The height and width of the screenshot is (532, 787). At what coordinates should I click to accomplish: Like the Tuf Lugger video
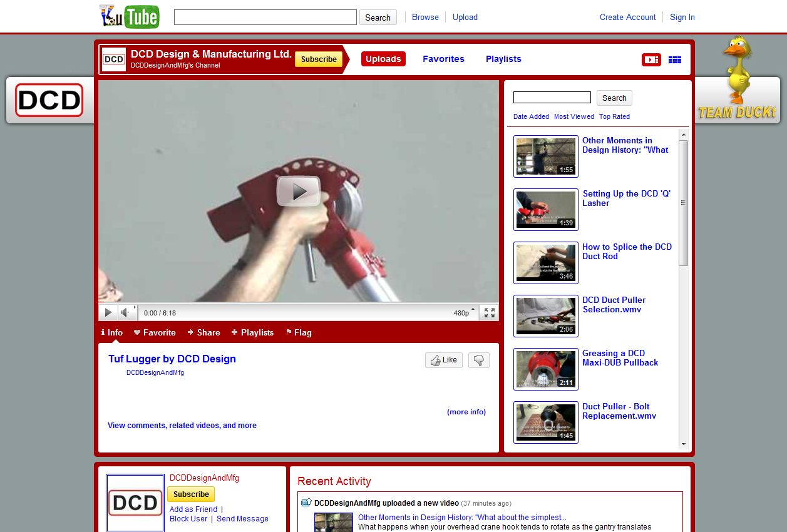click(x=444, y=360)
